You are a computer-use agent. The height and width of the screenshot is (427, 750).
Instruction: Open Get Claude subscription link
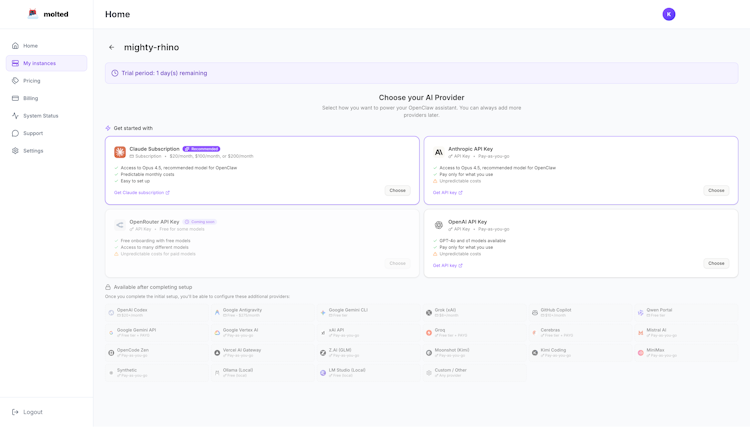(x=142, y=193)
